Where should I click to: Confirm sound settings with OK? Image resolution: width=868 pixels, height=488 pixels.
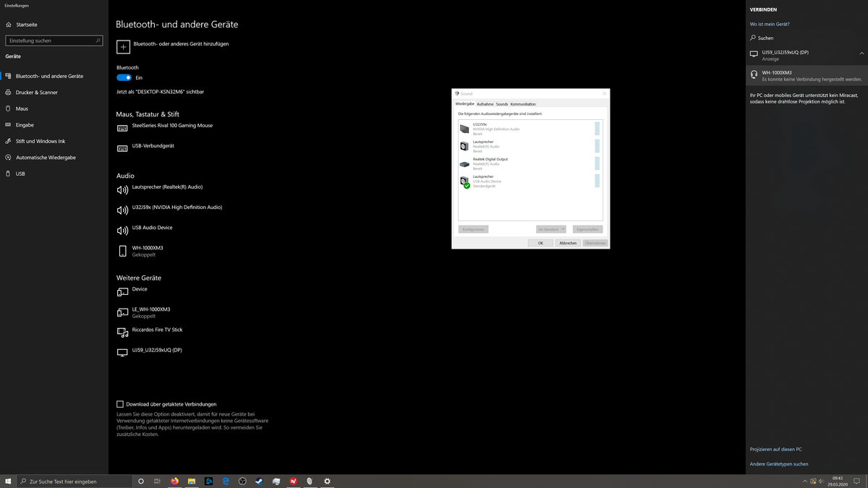coord(541,243)
